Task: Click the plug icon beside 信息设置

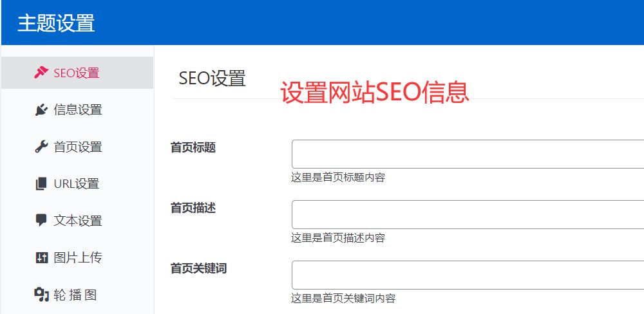Action: (x=41, y=110)
